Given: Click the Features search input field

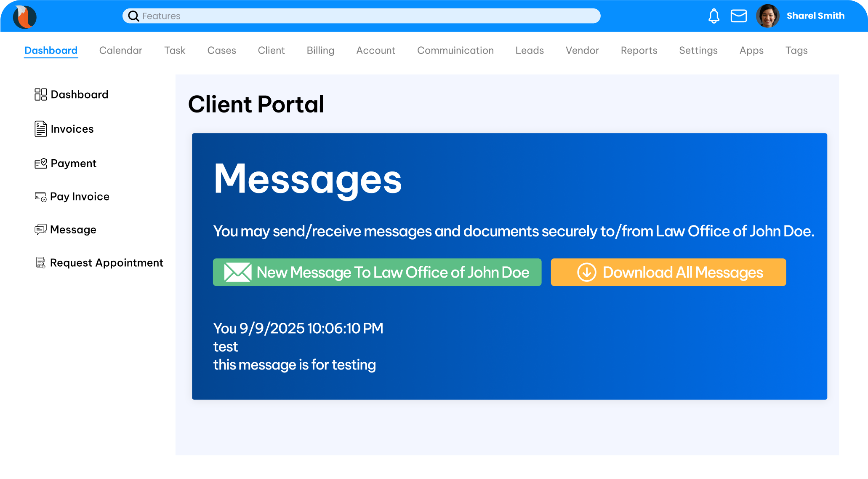Looking at the screenshot, I should [366, 16].
